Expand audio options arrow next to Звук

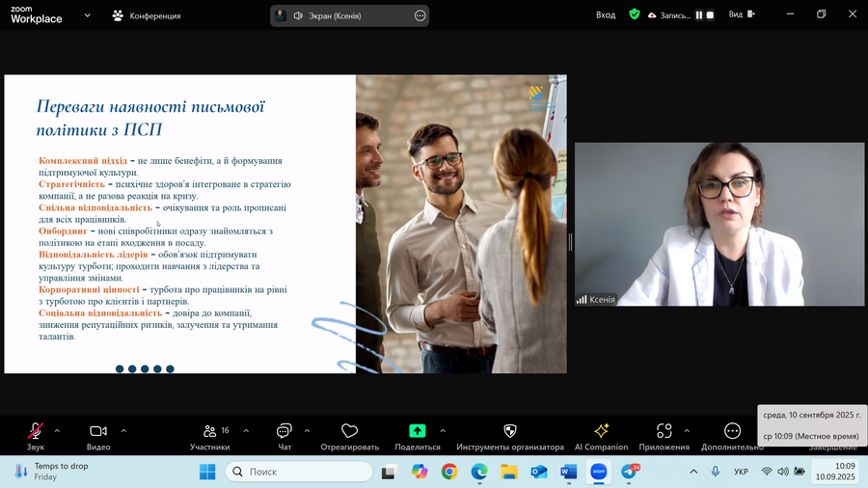pyautogui.click(x=57, y=430)
